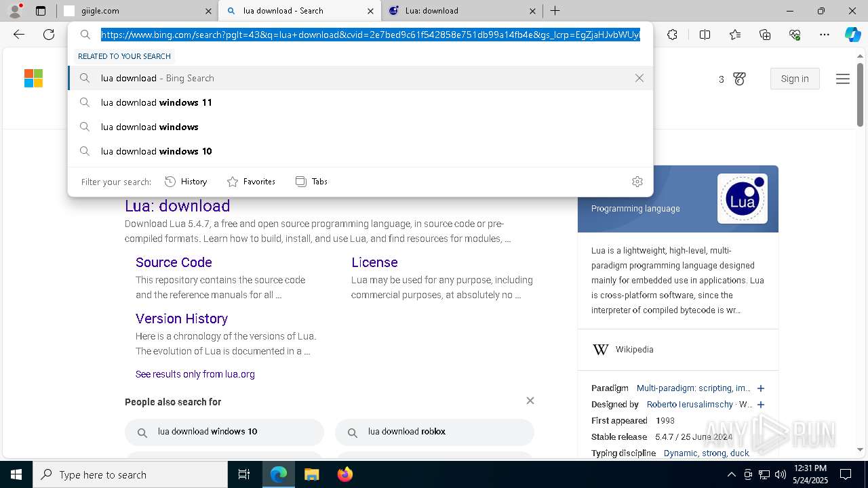Open the notification center icon
The image size is (868, 488).
click(846, 474)
